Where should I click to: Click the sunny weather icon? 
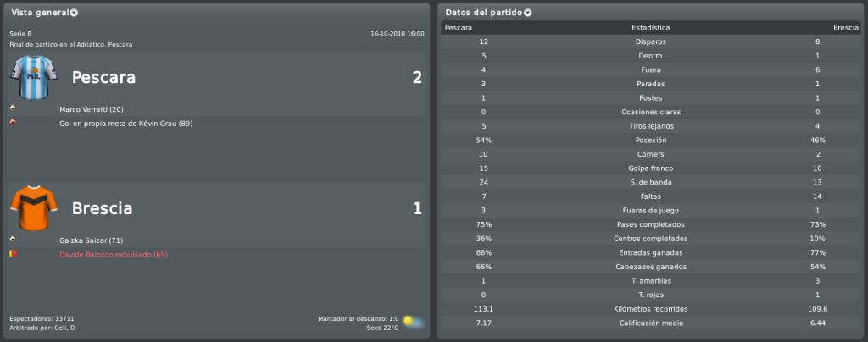click(413, 323)
